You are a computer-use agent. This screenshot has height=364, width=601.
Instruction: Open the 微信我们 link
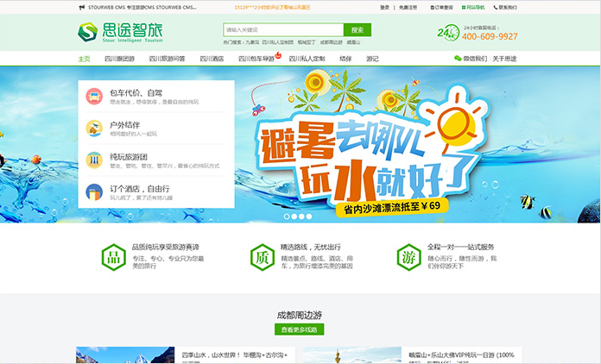pos(475,59)
